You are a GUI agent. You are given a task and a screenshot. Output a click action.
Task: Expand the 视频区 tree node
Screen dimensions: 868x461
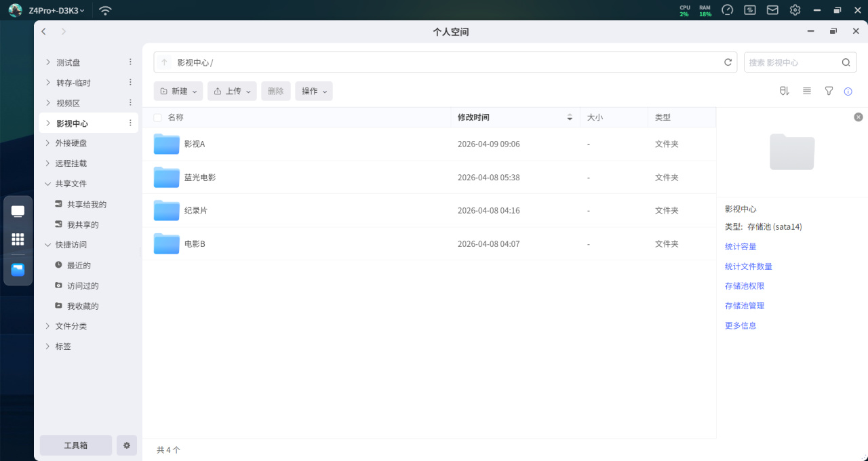pos(48,103)
